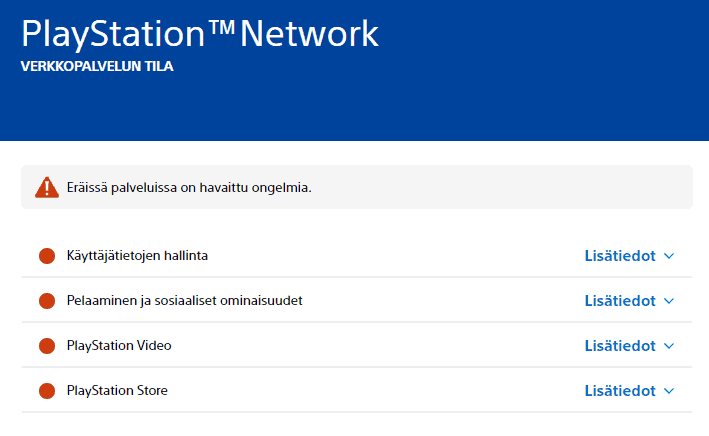
Task: Expand chevron in Pelaaminen ja sosiaaliset row
Action: 669,301
